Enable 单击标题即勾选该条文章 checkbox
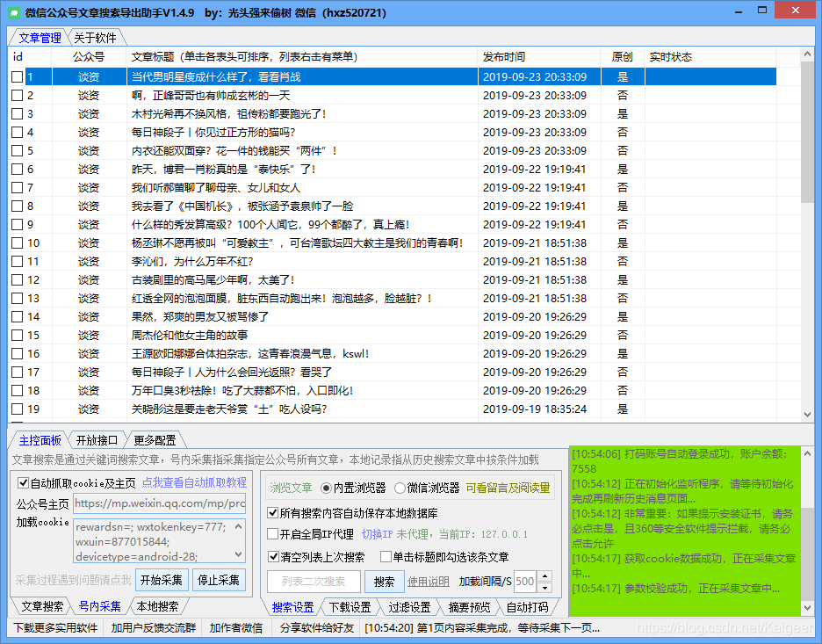This screenshot has height=644, width=822. [386, 556]
